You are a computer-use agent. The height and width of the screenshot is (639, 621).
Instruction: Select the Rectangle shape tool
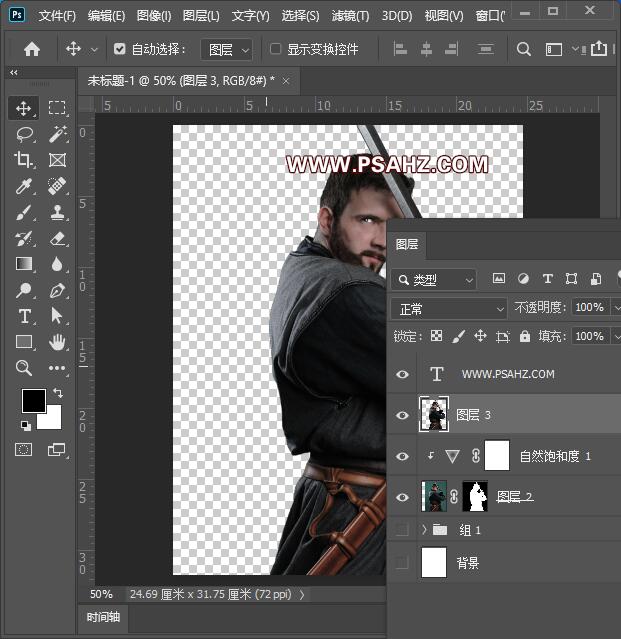click(24, 342)
